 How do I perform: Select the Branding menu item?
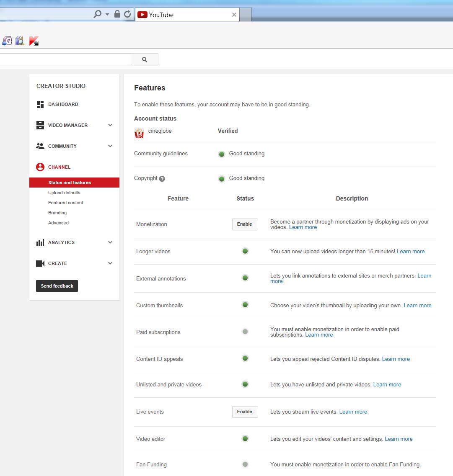click(57, 213)
